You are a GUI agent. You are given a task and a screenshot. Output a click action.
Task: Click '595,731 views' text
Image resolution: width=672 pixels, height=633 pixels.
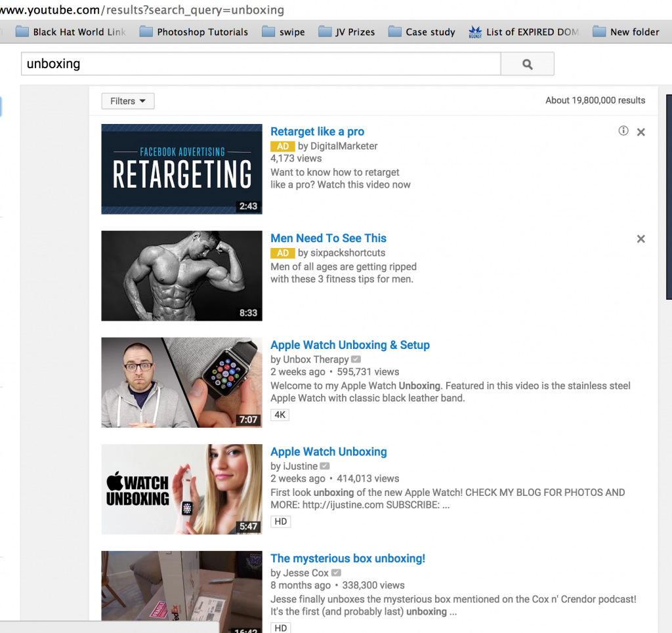coord(368,372)
